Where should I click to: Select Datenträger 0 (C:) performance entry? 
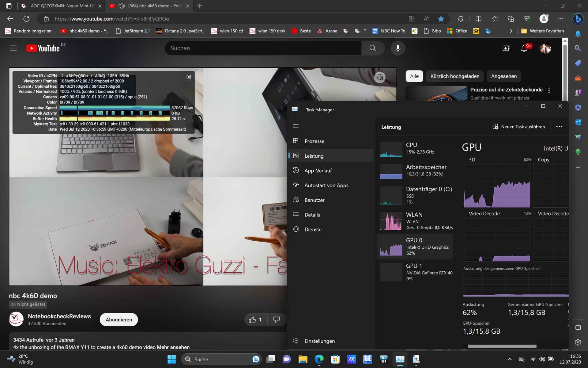pyautogui.click(x=415, y=195)
